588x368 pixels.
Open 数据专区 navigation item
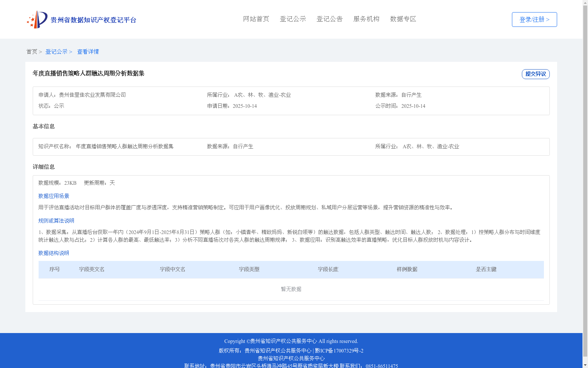(403, 19)
